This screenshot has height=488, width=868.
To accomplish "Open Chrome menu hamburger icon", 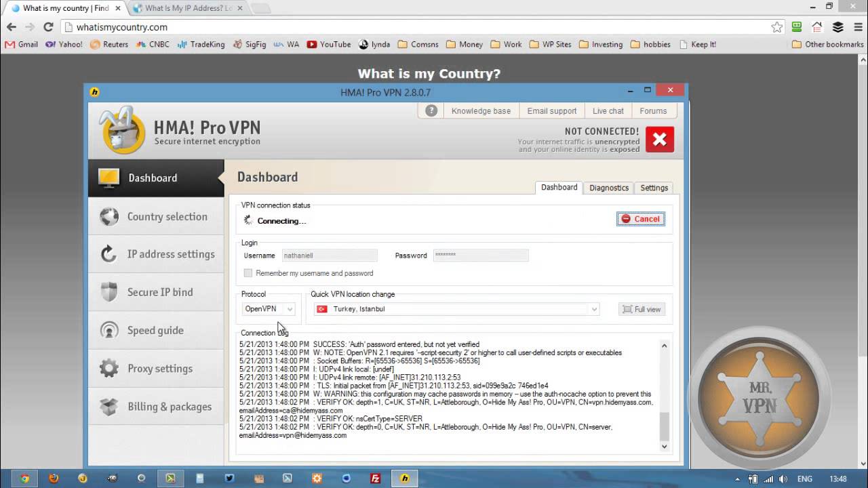I will tap(858, 27).
